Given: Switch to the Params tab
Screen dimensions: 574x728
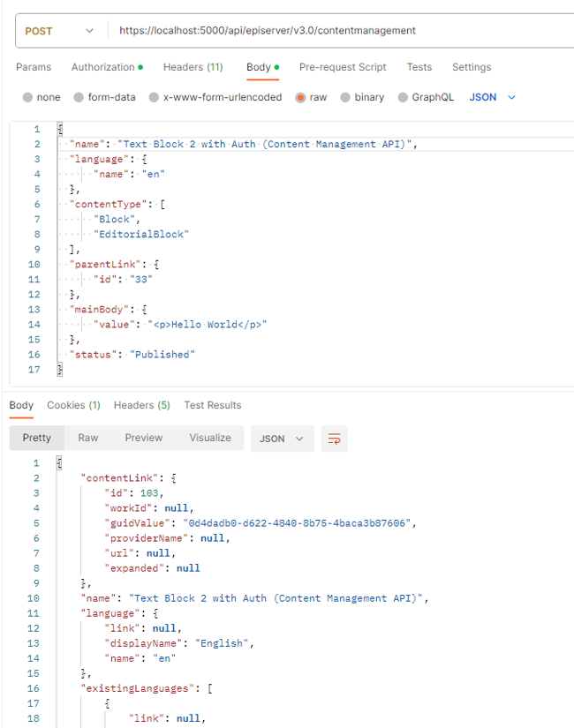Looking at the screenshot, I should (x=34, y=67).
